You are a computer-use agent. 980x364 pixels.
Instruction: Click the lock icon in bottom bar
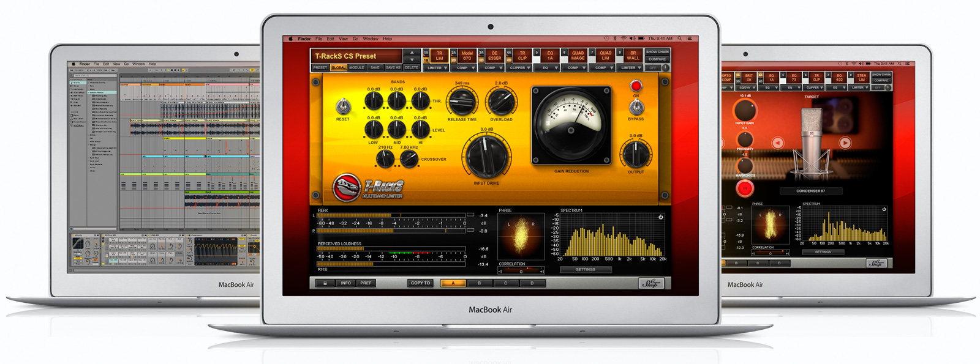coord(325,283)
